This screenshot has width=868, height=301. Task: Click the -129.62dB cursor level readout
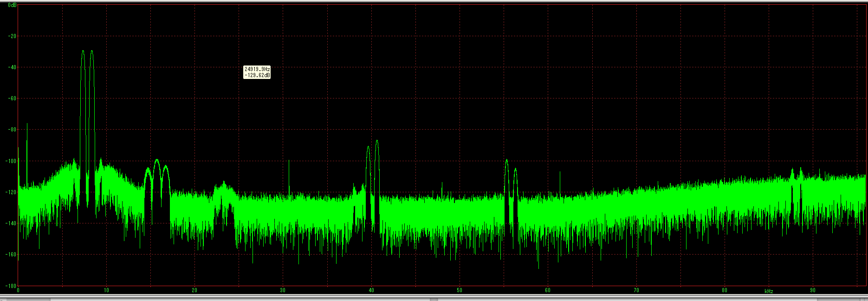[257, 75]
